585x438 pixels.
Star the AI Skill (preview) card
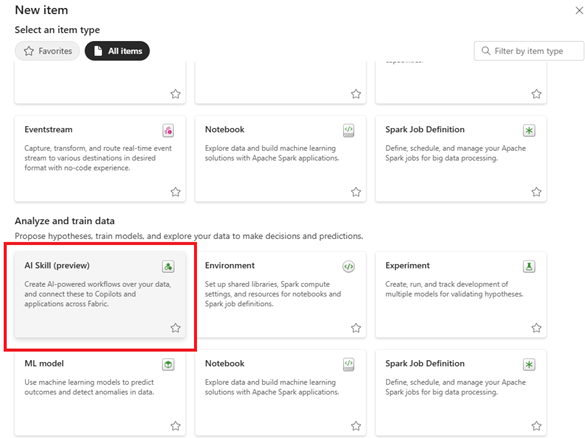(x=175, y=328)
